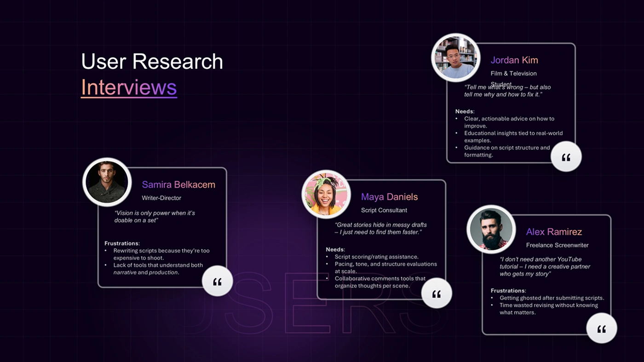Open Maya Daniels' profile photo
The height and width of the screenshot is (362, 644).
[326, 194]
